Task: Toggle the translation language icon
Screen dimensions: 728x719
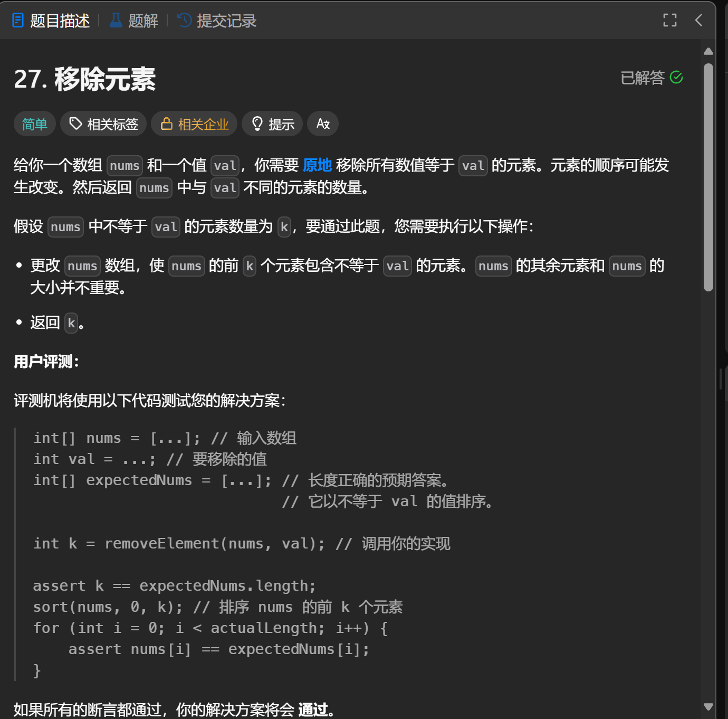Action: coord(323,124)
